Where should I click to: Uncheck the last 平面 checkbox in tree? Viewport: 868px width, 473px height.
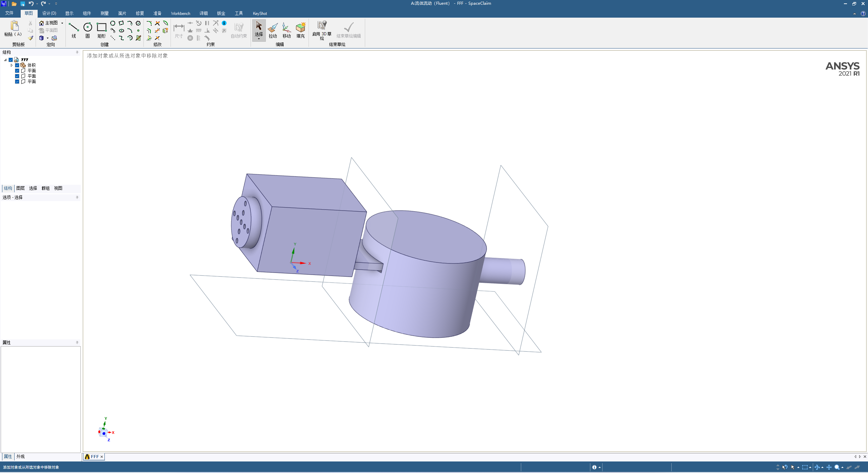17,81
